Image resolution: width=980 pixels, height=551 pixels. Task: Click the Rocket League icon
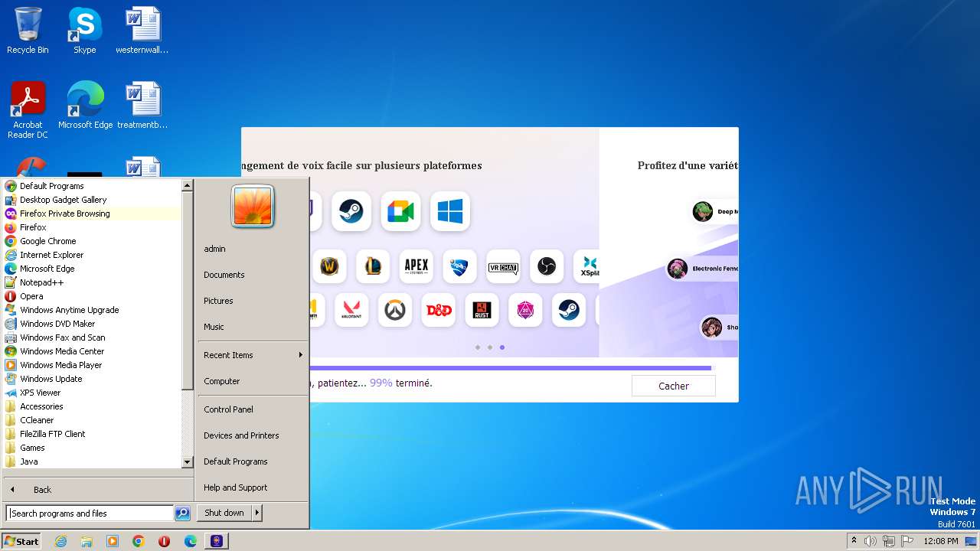459,266
